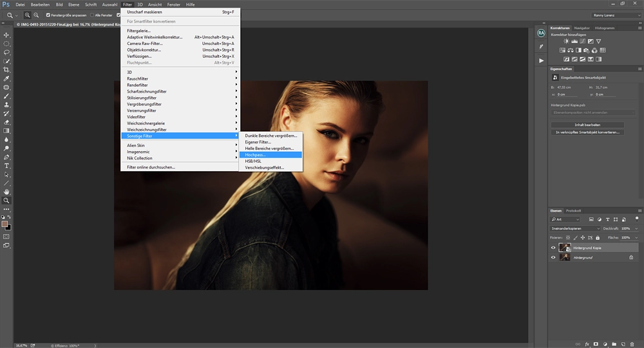The image size is (644, 348).
Task: Click zoom-in mode icon in options bar
Action: [27, 15]
